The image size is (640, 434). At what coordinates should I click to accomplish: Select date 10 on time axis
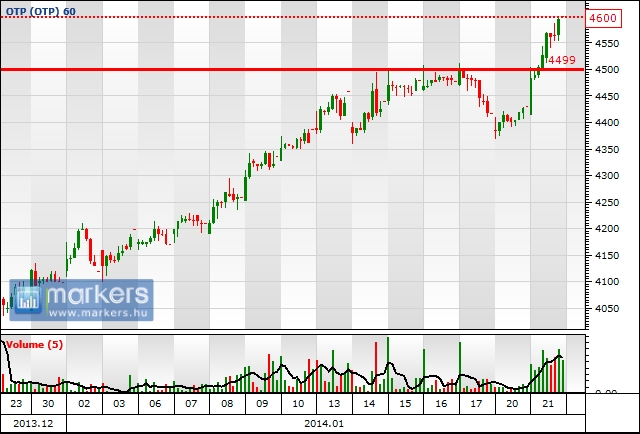point(298,404)
